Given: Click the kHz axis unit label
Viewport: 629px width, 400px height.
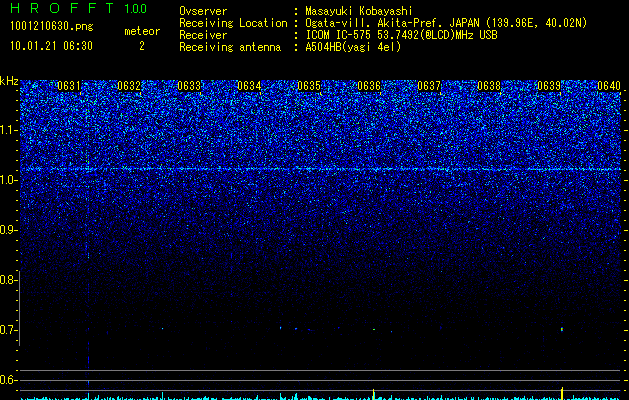Looking at the screenshot, I should click(x=9, y=81).
